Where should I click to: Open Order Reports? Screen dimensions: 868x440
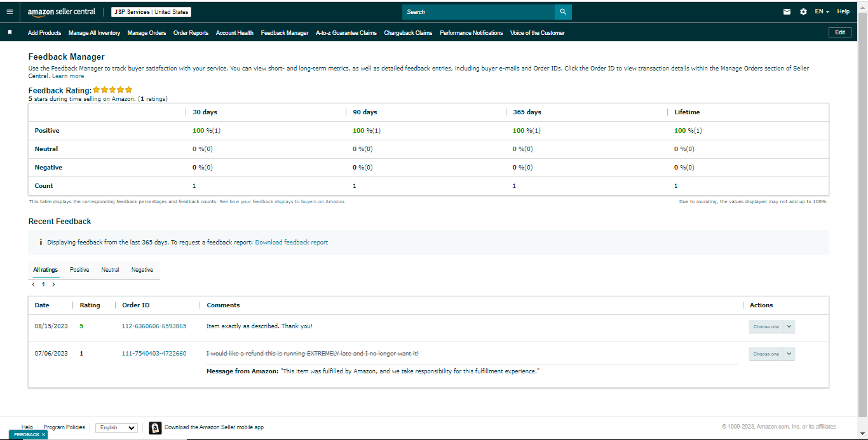tap(191, 33)
